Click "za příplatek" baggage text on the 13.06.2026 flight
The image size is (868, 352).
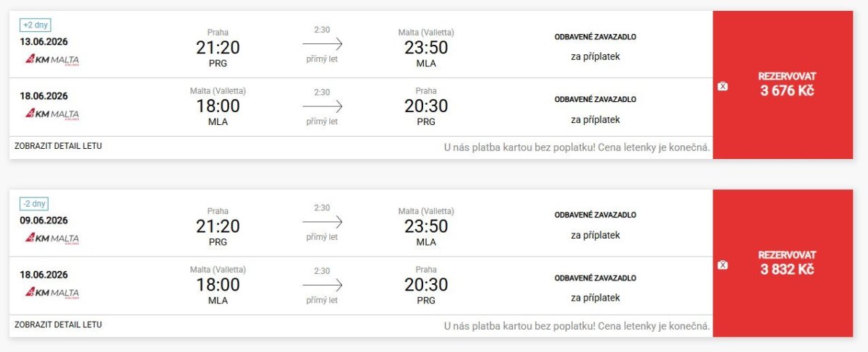pyautogui.click(x=595, y=56)
